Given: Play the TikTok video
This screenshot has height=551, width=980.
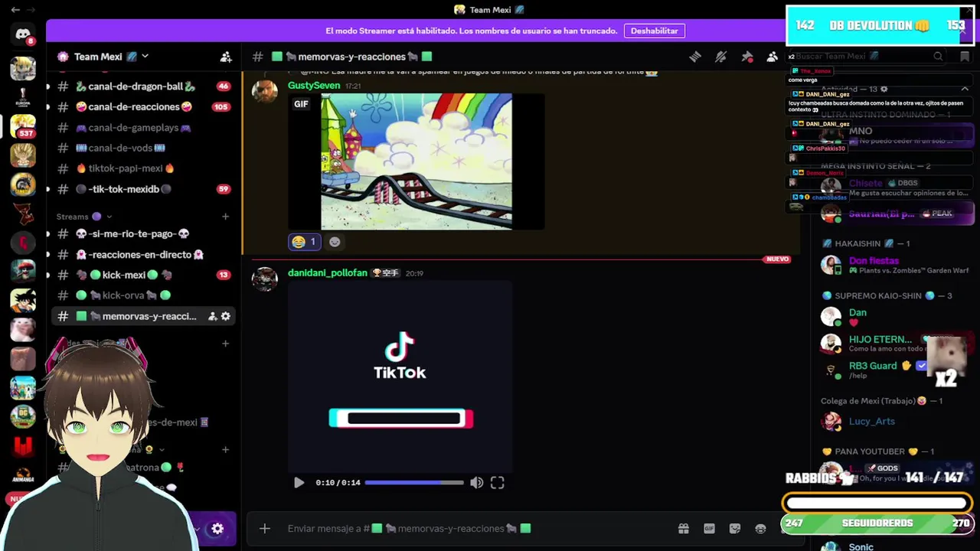Looking at the screenshot, I should 299,483.
